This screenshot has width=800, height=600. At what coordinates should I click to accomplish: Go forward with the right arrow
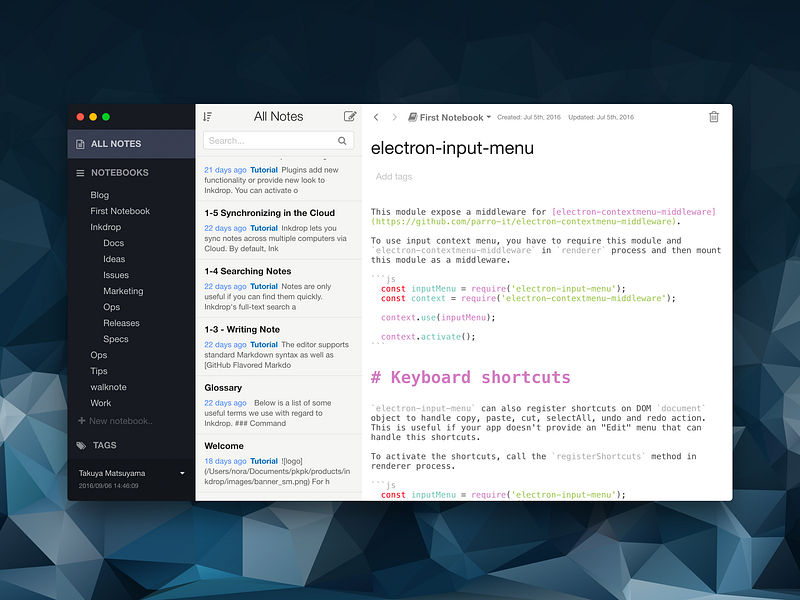394,117
